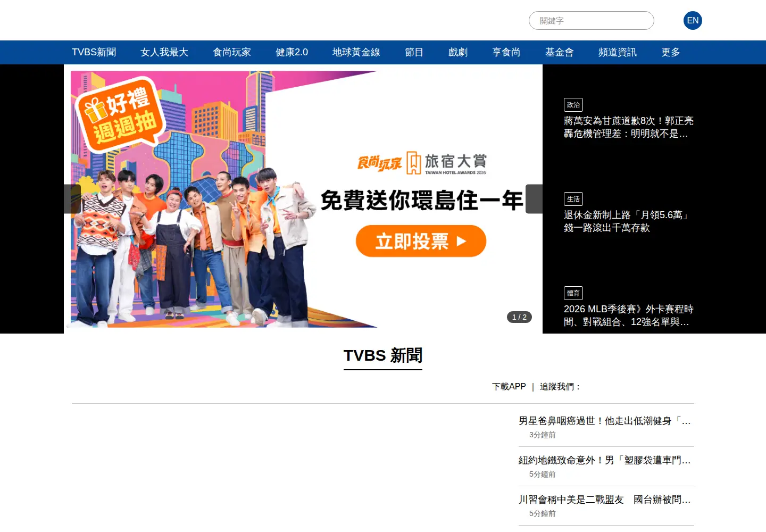Click the 食尚玩家 旅宿大賞 logo
This screenshot has height=532, width=766.
tap(422, 163)
